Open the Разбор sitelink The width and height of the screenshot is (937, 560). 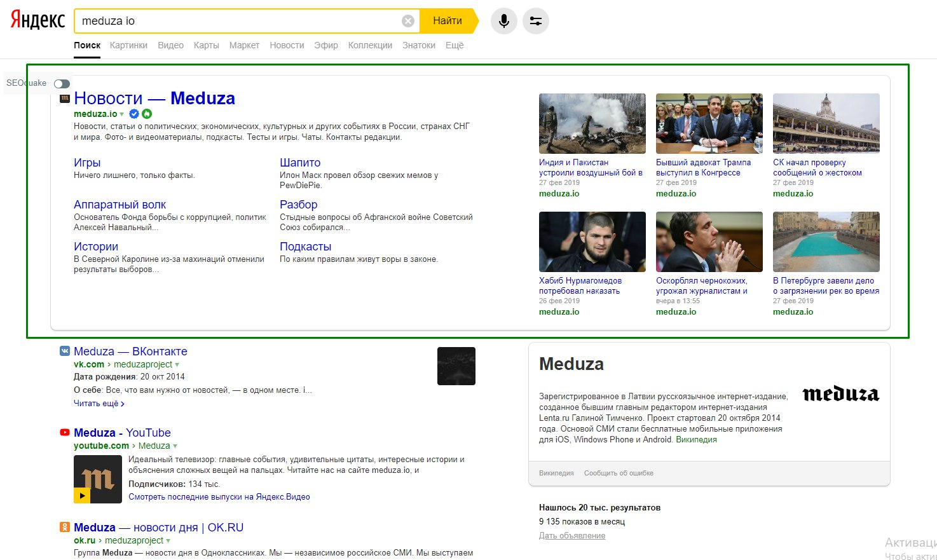298,205
